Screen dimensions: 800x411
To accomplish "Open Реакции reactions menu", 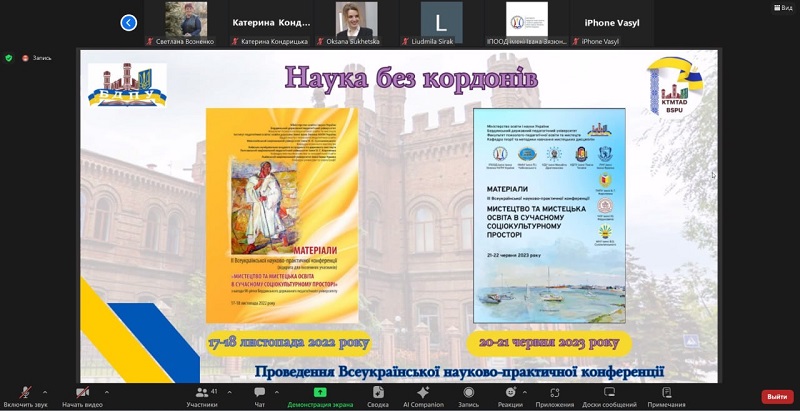I will click(x=510, y=397).
